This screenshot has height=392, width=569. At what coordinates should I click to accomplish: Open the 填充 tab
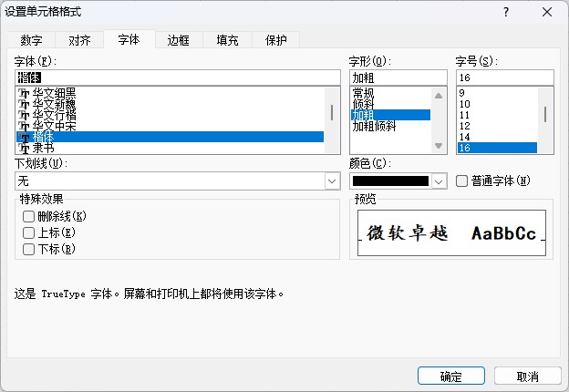click(227, 40)
